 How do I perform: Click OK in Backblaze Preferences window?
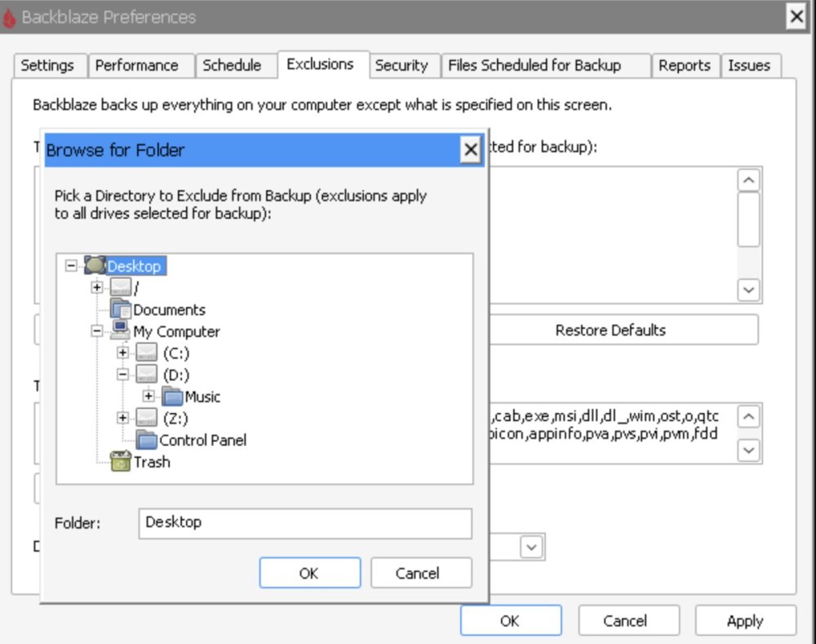click(x=511, y=620)
